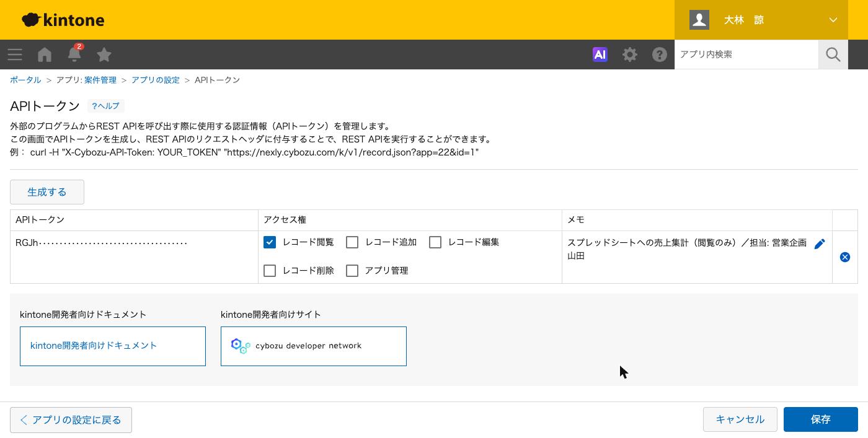Enable レコード編集 permission
This screenshot has width=868, height=438.
click(435, 242)
